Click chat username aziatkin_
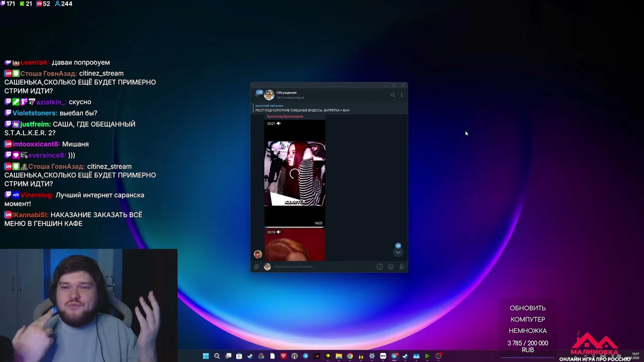This screenshot has width=644, height=362. click(51, 102)
